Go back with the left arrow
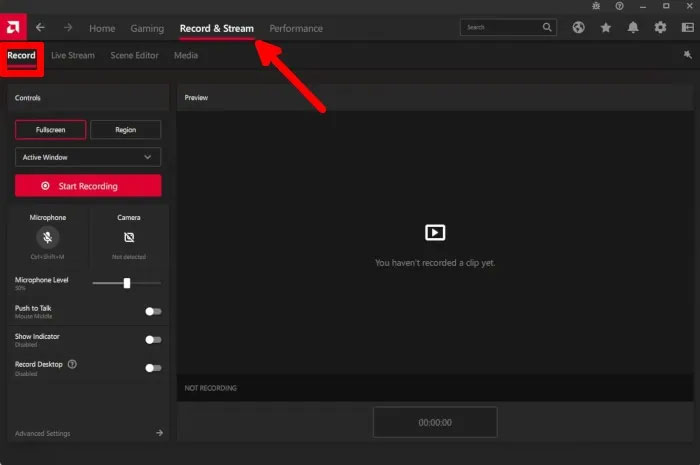 (x=40, y=28)
